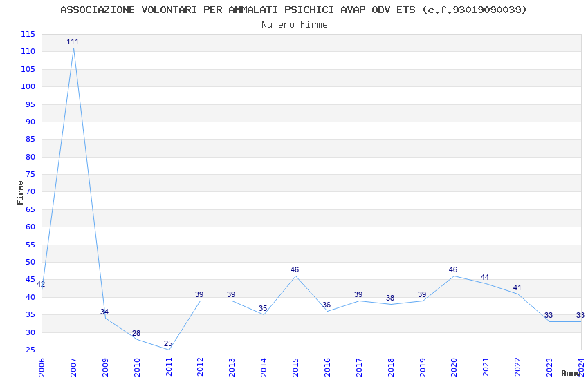Click the 2020 year axis label
The height and width of the screenshot is (380, 588).
click(454, 367)
